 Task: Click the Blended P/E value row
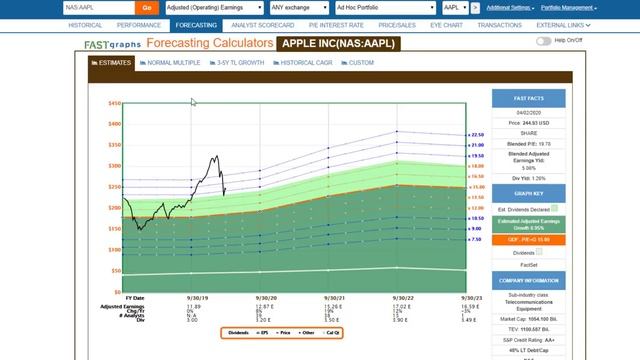529,144
